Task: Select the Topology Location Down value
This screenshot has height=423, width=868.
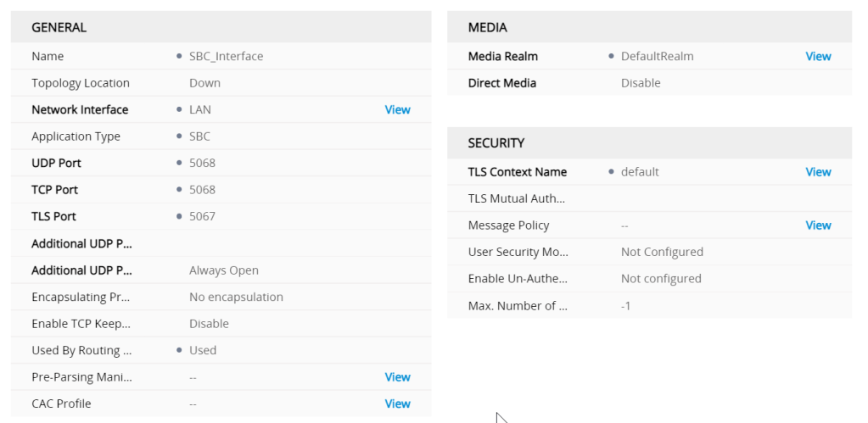Action: tap(204, 83)
